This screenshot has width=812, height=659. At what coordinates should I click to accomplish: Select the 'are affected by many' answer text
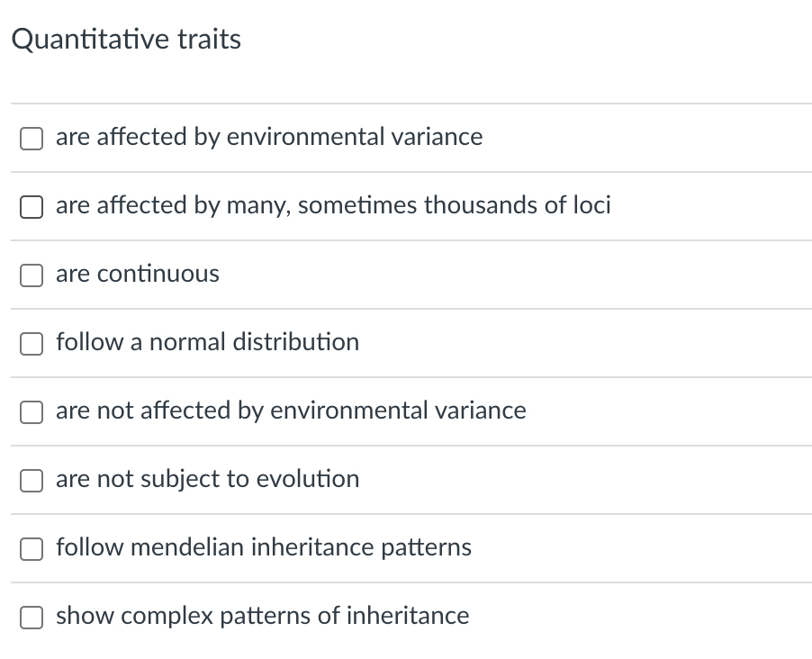[x=333, y=205]
